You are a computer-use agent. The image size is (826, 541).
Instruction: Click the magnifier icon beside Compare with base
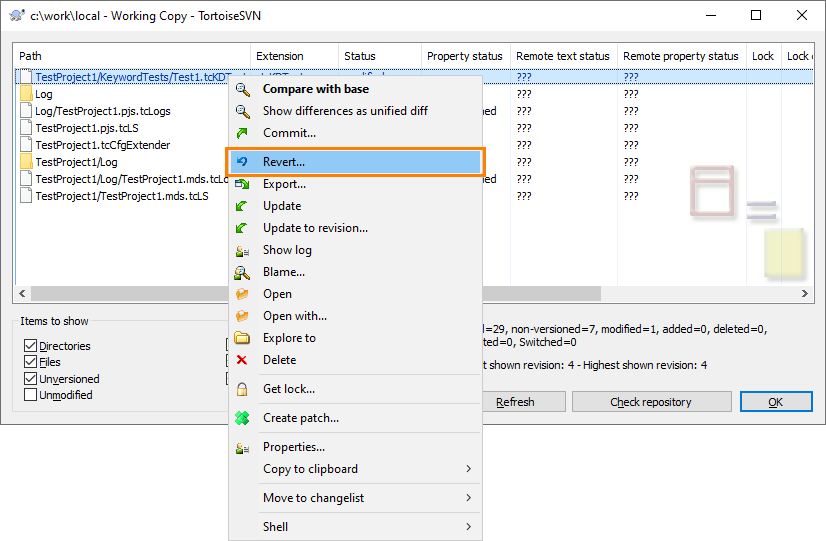(242, 89)
